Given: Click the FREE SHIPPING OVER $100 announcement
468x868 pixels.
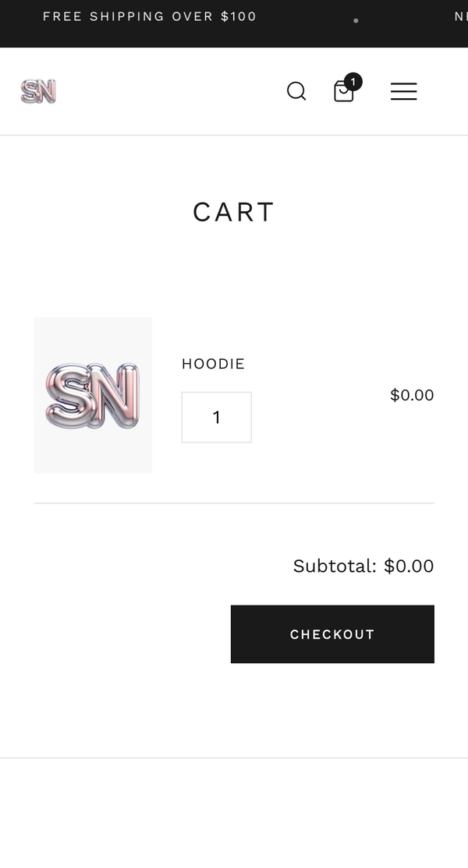Looking at the screenshot, I should (x=149, y=16).
